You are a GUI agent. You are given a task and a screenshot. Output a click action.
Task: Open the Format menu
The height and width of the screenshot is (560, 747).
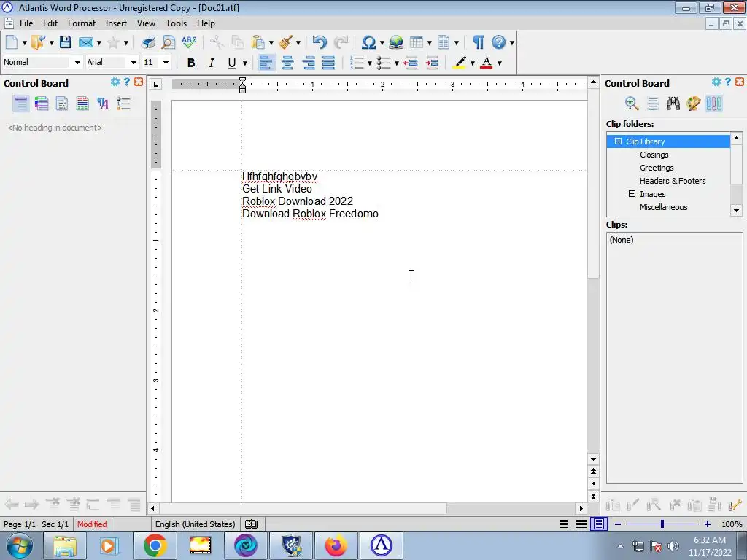(x=82, y=23)
